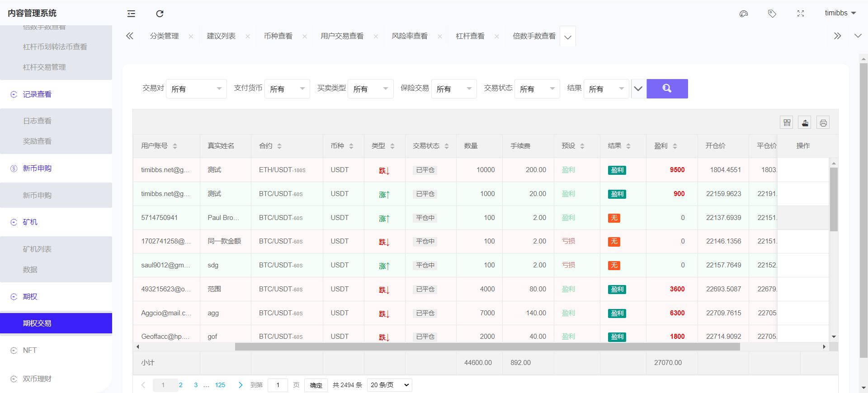868x393 pixels.
Task: Click the refresh page icon
Action: tap(160, 14)
